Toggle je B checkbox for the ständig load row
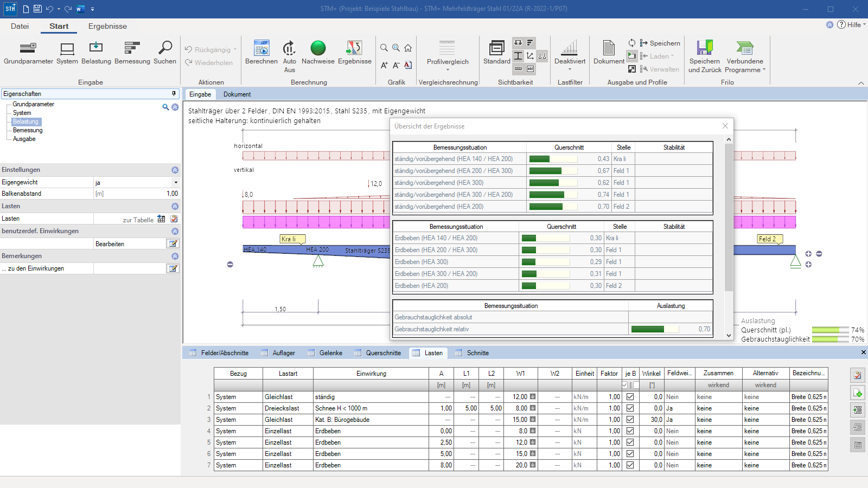This screenshot has width=868, height=488. [x=630, y=397]
